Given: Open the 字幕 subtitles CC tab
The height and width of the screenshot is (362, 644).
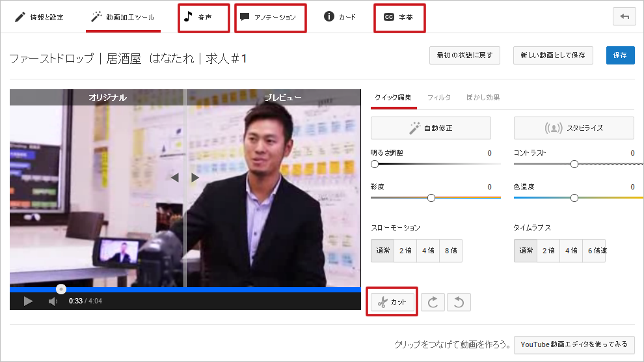Looking at the screenshot, I should coord(399,18).
